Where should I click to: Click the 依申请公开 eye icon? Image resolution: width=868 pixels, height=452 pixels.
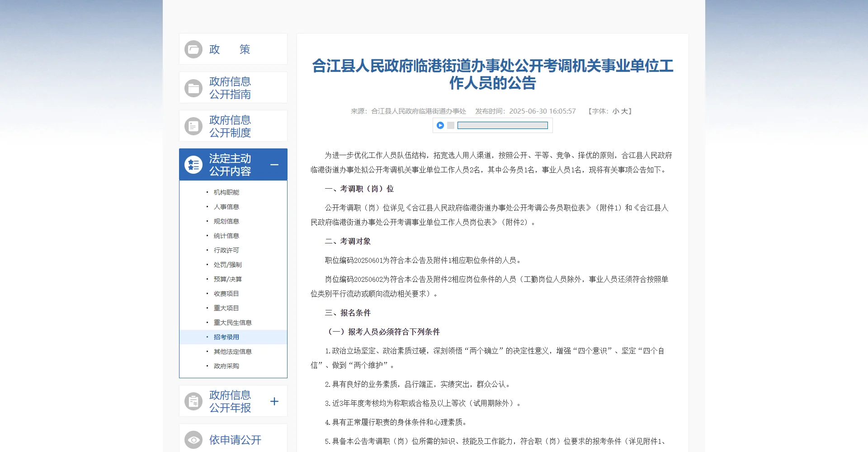tap(193, 440)
